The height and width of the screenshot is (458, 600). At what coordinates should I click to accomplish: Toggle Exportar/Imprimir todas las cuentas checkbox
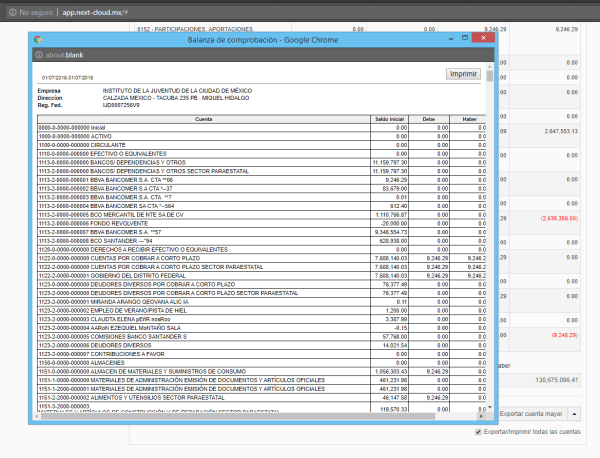point(479,432)
